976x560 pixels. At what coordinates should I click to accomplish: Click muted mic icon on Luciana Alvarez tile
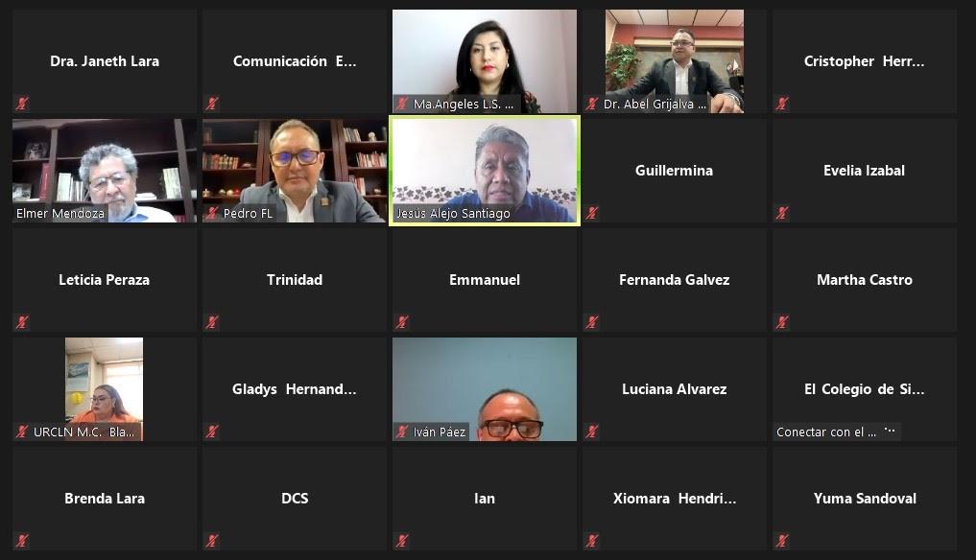point(592,432)
